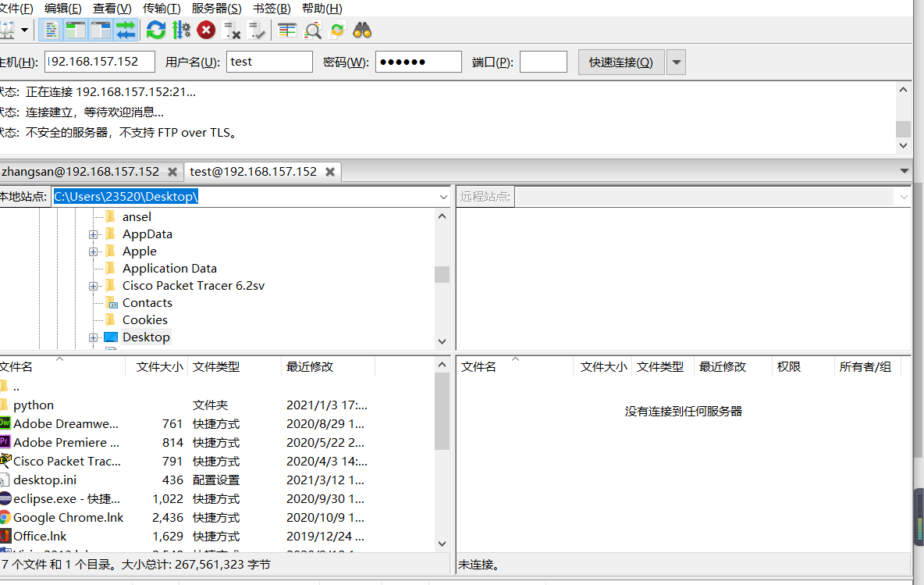Click the 快速连接(Q) button
924x585 pixels.
point(621,62)
